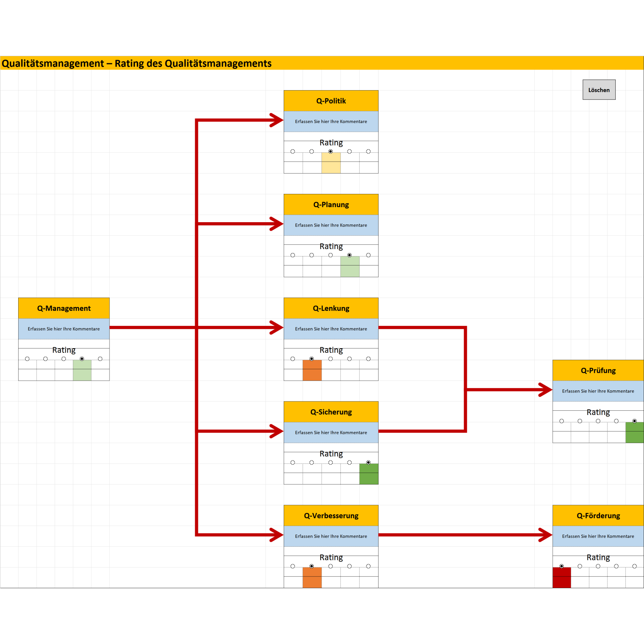This screenshot has height=644, width=644.
Task: Select the checked fourth radio in Q-Planung
Action: [350, 255]
